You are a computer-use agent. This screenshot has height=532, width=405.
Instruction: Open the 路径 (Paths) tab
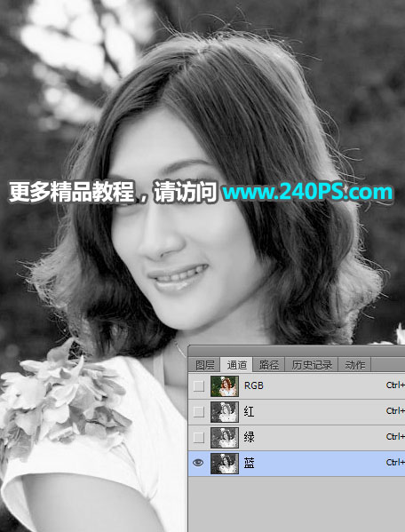tap(268, 365)
